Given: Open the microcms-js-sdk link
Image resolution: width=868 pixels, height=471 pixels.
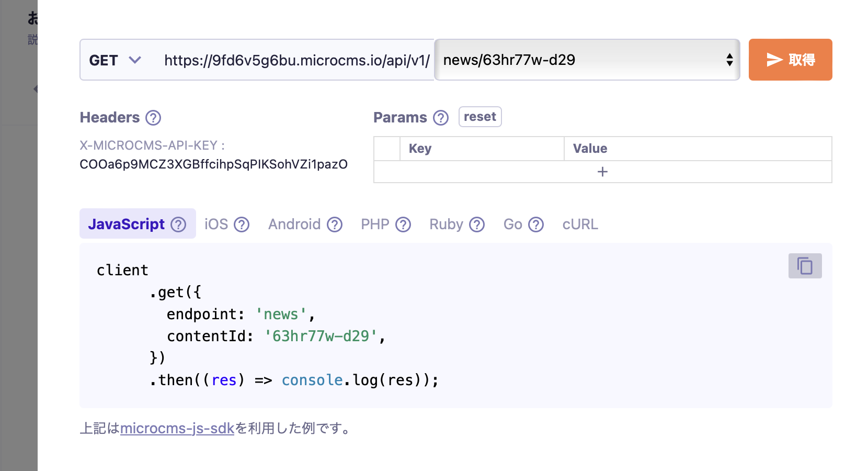Looking at the screenshot, I should pos(177,429).
